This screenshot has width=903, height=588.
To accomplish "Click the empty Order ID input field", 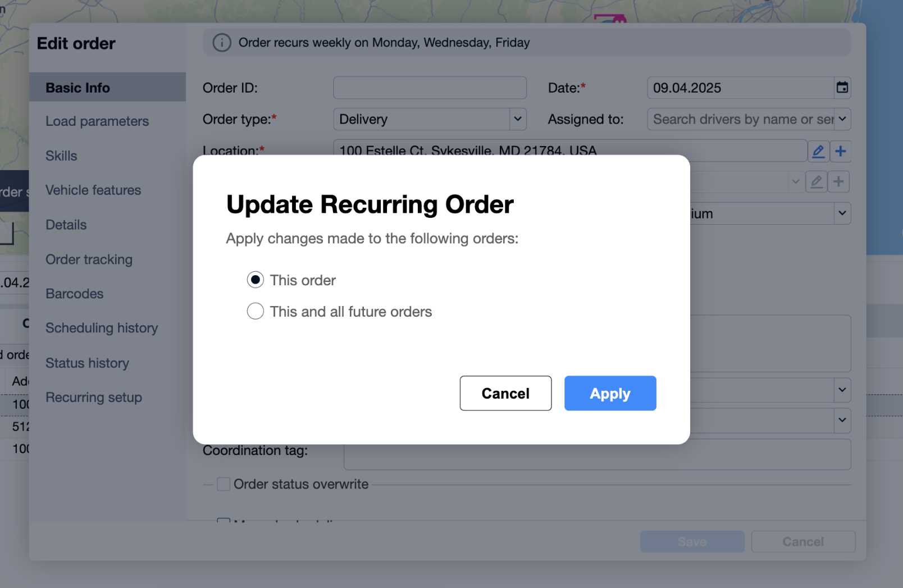I will 430,88.
